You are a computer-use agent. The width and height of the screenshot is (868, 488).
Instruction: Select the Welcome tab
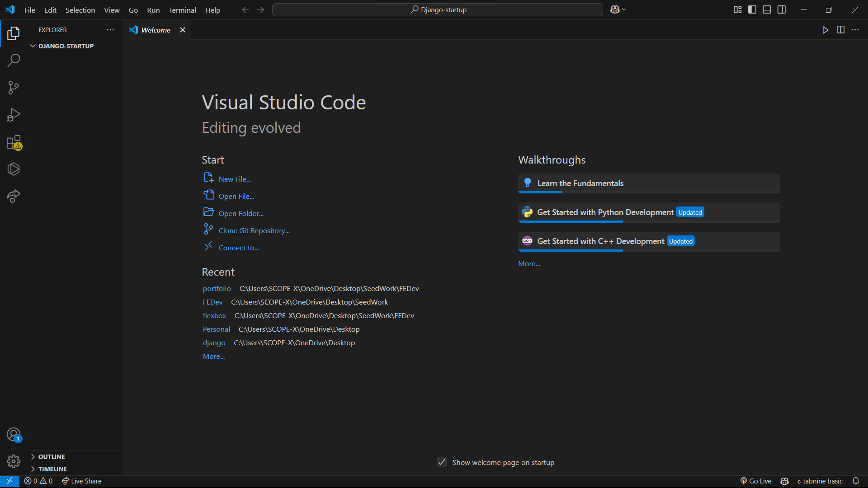pos(156,30)
